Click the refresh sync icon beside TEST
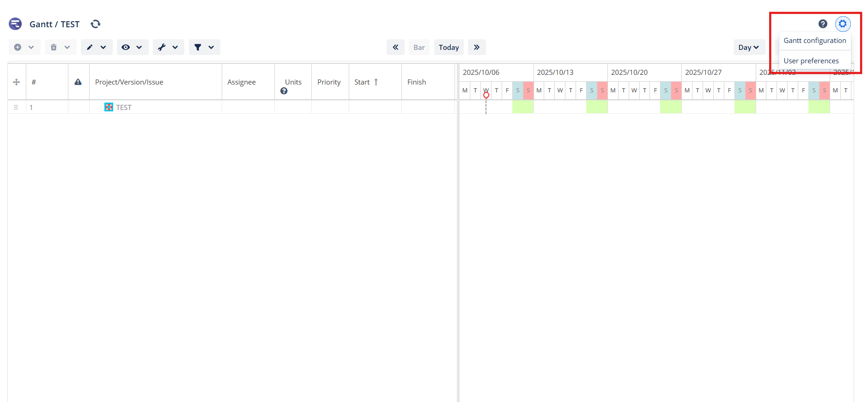 (96, 24)
